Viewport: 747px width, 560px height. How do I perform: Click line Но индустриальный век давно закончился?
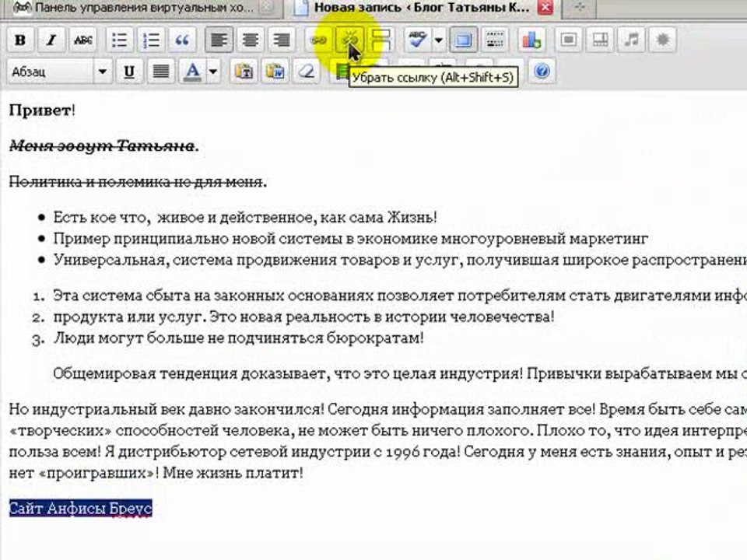(378, 409)
